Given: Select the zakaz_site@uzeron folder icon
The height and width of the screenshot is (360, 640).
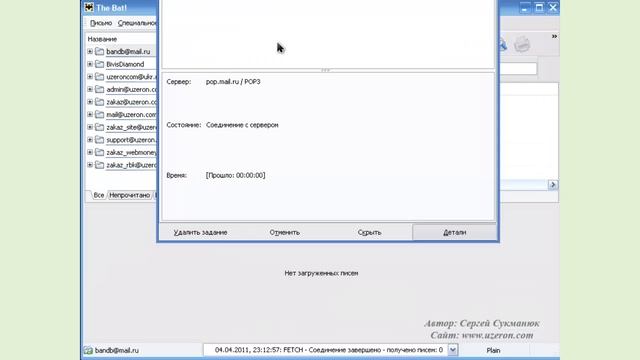Looking at the screenshot, I should 100,127.
